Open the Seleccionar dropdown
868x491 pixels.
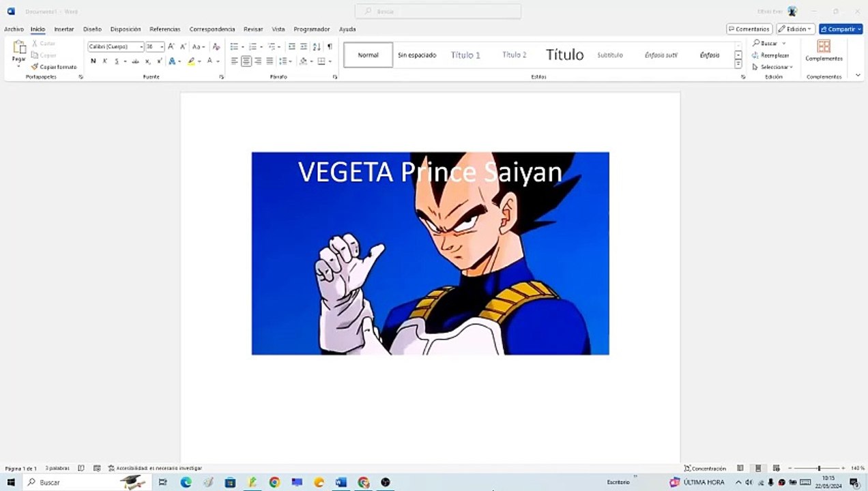[772, 67]
